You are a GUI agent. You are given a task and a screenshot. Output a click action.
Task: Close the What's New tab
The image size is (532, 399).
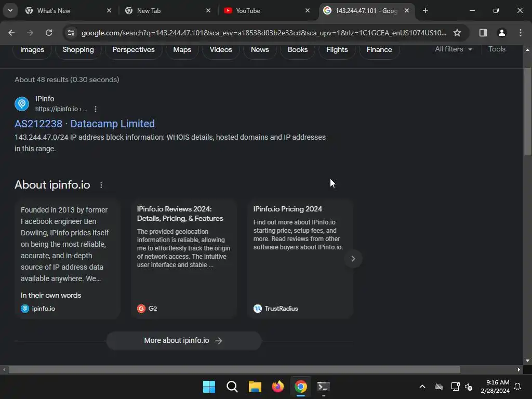point(109,10)
